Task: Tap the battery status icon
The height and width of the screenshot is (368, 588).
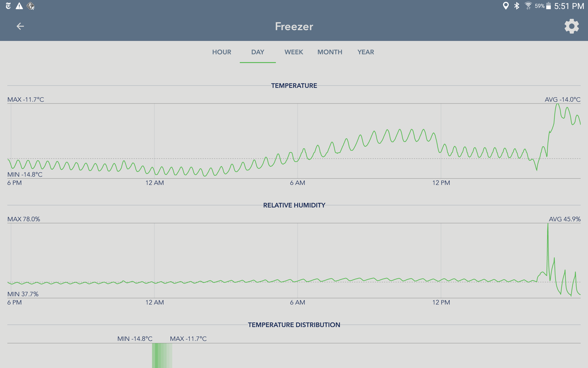Action: 548,6
